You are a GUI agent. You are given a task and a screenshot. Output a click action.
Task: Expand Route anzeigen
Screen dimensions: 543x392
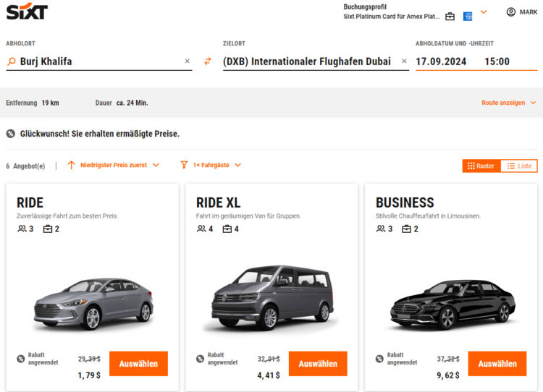pos(509,103)
